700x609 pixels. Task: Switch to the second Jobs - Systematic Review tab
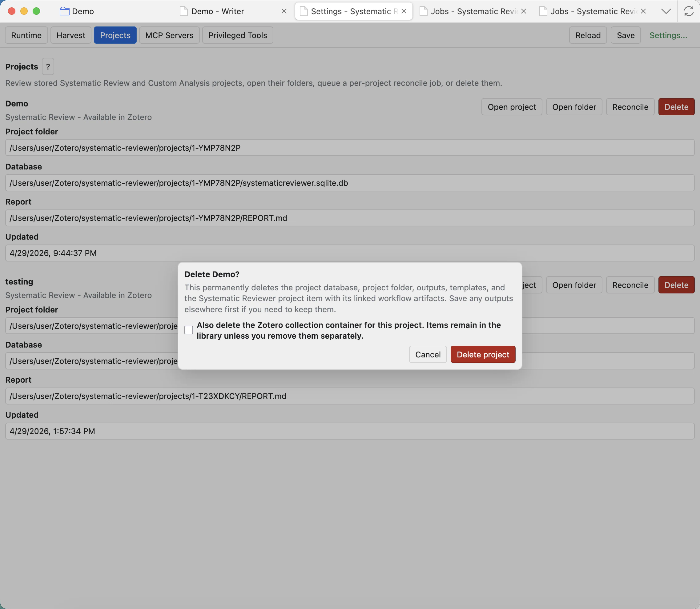point(593,11)
